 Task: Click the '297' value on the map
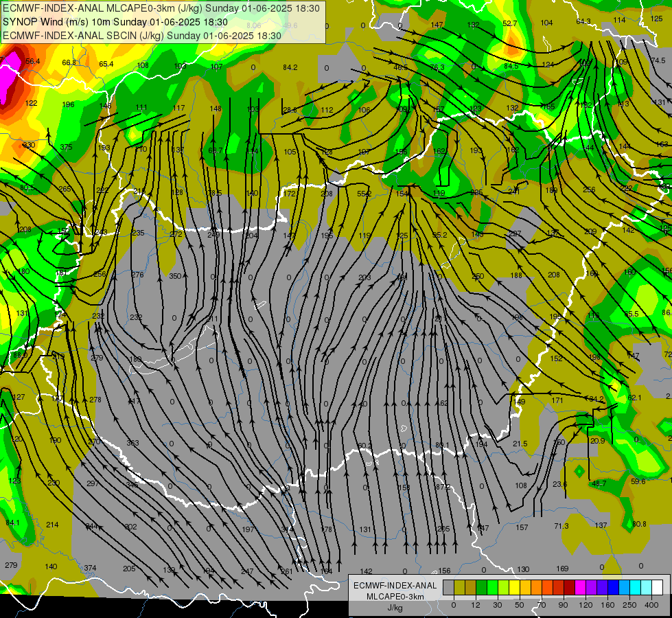[x=93, y=483]
